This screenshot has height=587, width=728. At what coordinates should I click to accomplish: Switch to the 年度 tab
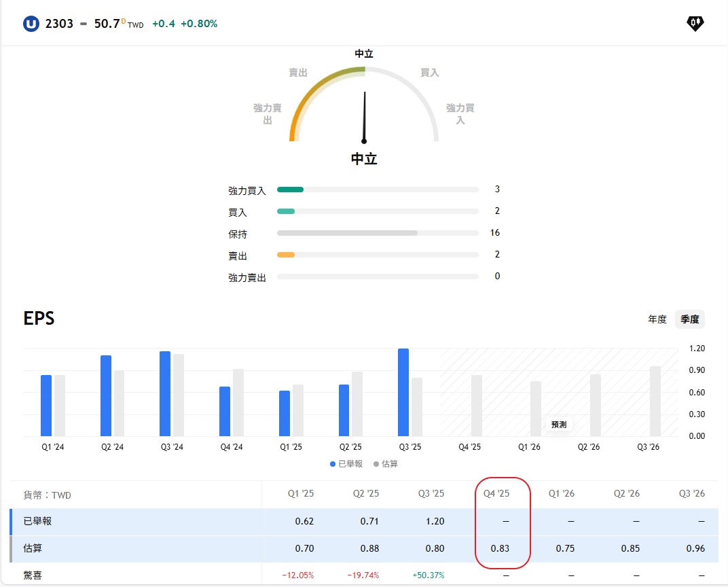pyautogui.click(x=657, y=319)
